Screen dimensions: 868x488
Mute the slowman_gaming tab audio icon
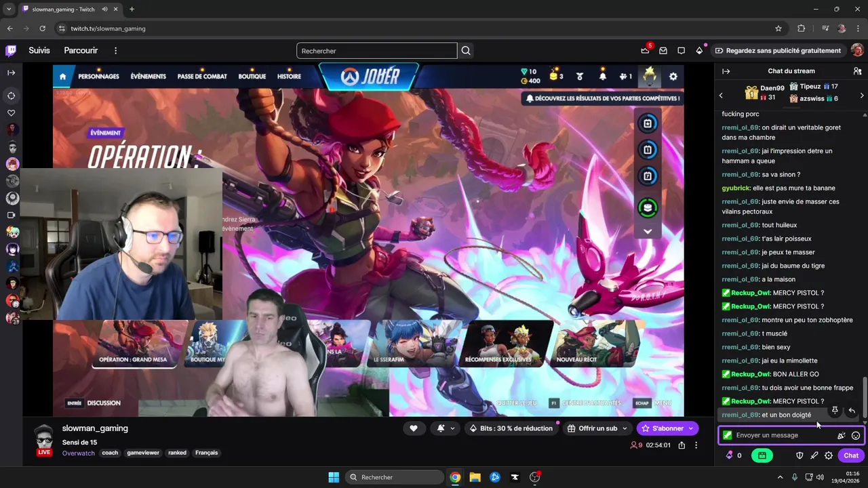[x=105, y=9]
